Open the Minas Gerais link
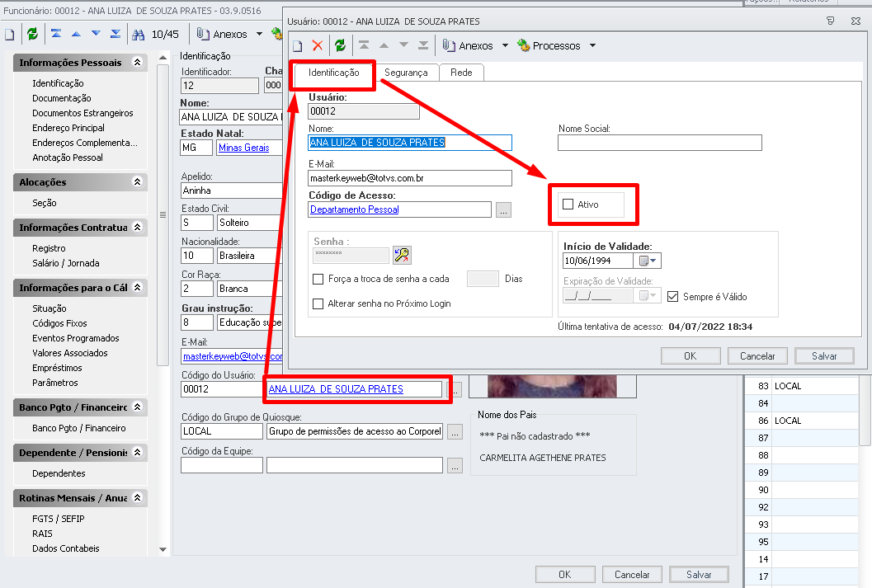 tap(243, 148)
